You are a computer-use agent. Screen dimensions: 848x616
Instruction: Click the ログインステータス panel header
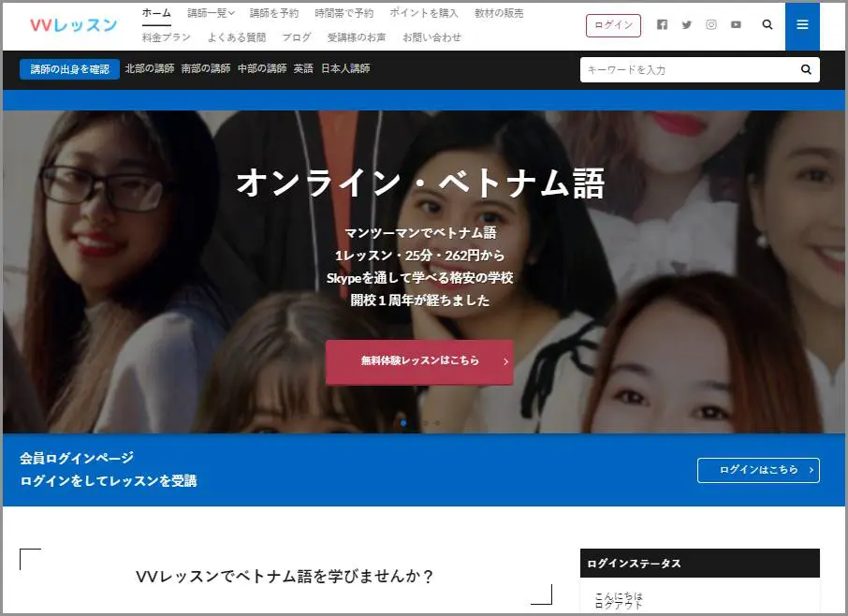tap(700, 563)
